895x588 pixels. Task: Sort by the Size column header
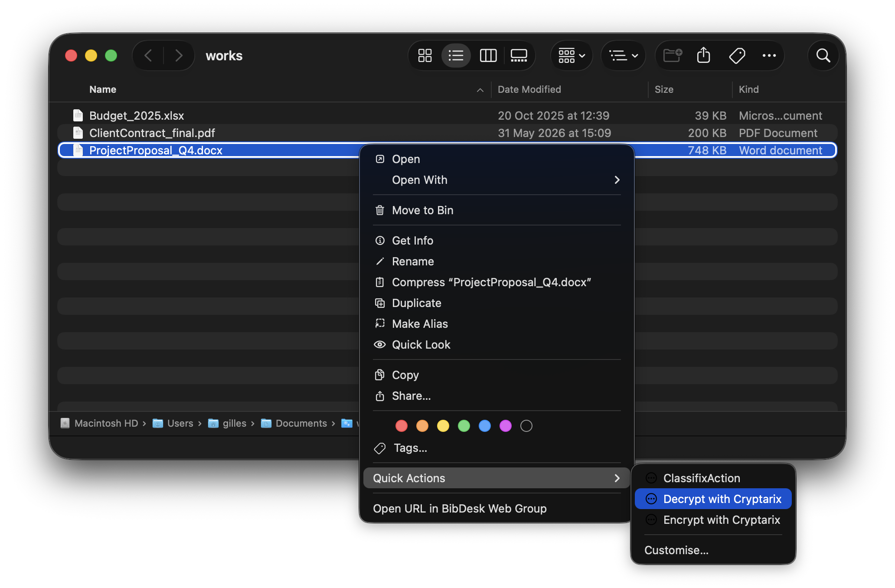click(664, 89)
